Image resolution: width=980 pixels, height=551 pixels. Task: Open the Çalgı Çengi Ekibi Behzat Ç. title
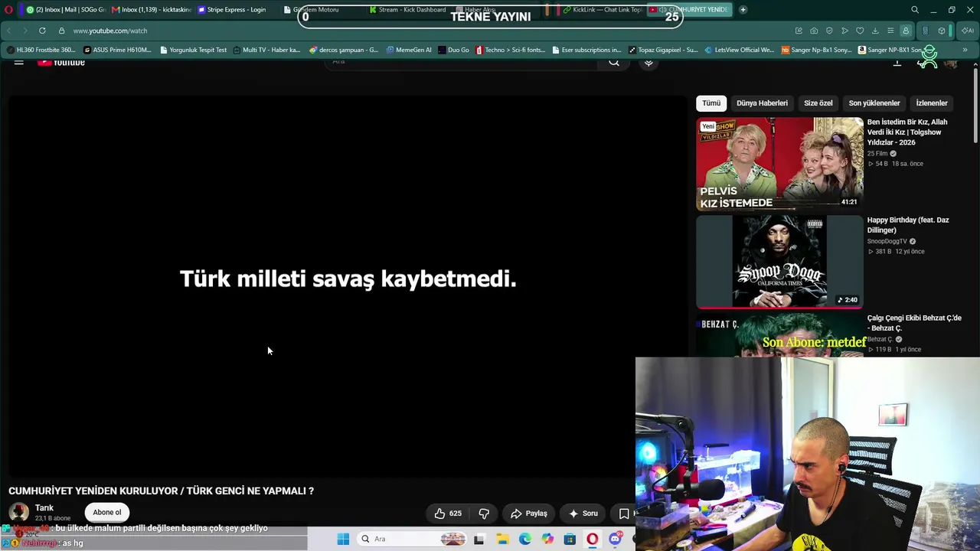point(914,323)
